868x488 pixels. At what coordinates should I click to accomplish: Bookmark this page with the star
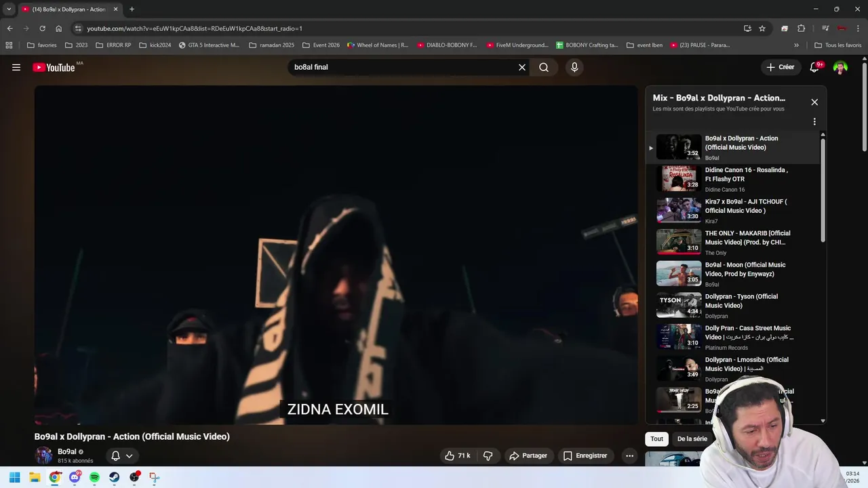tap(762, 28)
